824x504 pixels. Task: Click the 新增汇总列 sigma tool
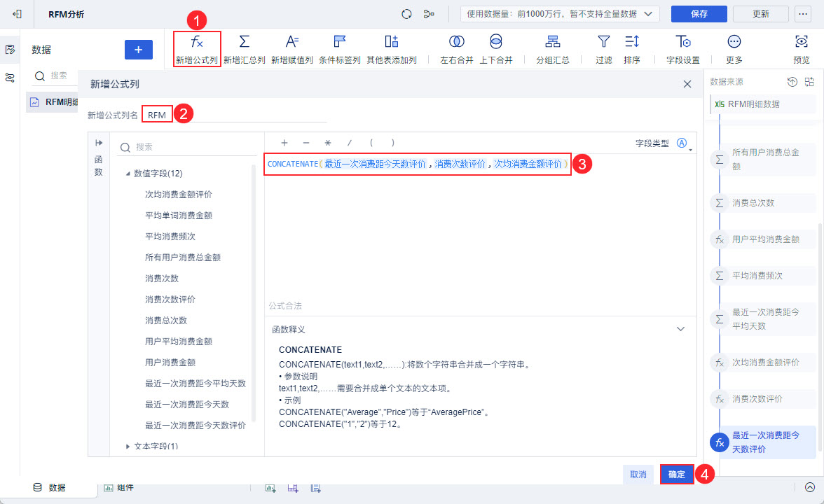[245, 49]
